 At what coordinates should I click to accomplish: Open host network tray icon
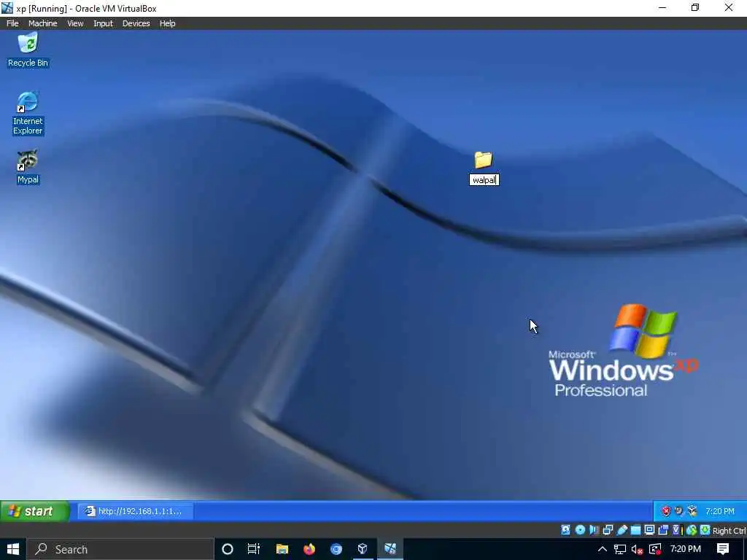pyautogui.click(x=620, y=549)
